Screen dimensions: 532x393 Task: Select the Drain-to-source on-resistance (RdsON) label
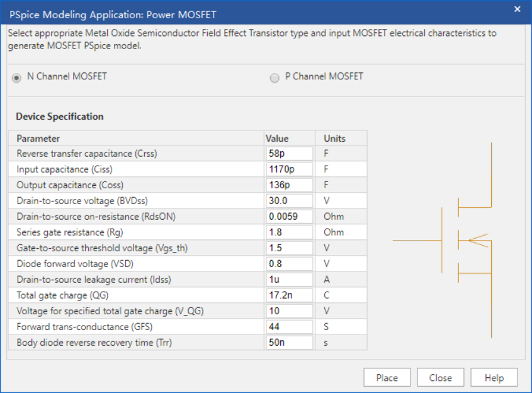coord(96,217)
